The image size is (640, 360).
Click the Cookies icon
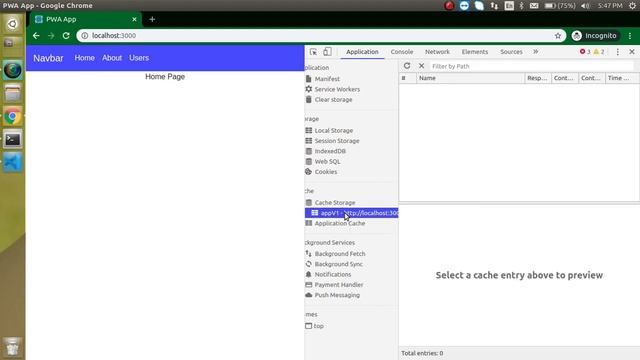click(309, 171)
